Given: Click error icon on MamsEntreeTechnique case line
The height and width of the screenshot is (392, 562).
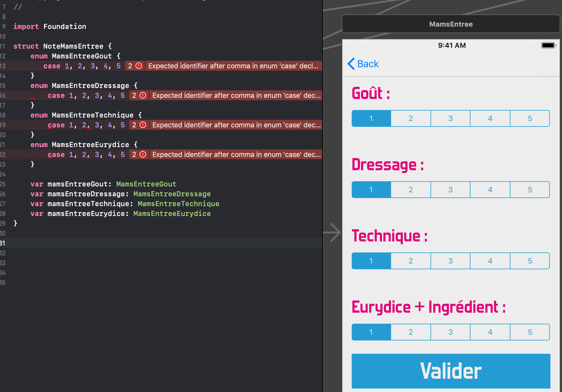Looking at the screenshot, I should 143,125.
